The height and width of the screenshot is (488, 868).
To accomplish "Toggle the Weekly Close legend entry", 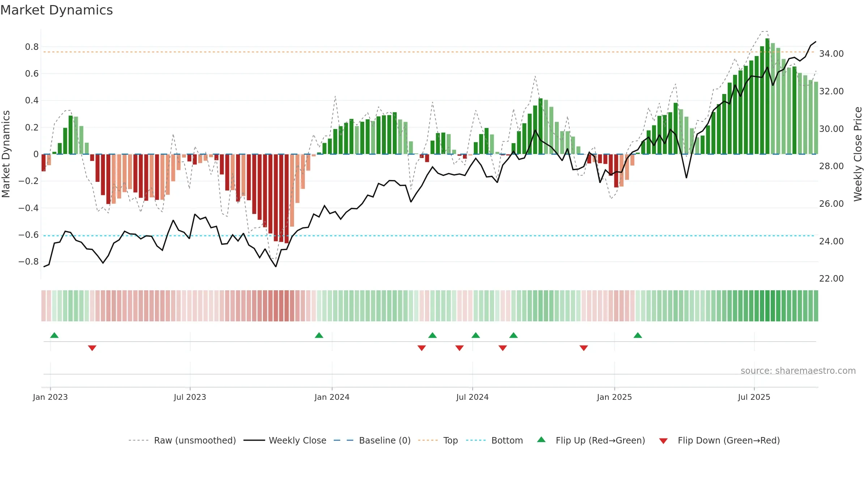I will point(285,440).
